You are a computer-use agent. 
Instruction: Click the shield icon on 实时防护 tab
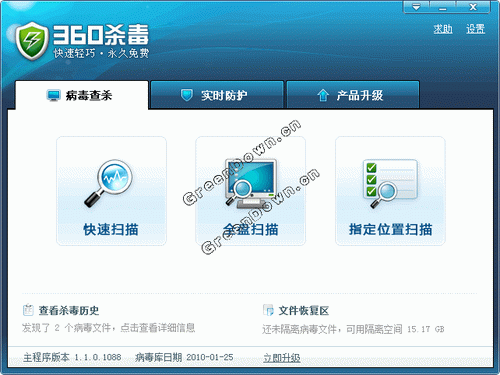187,95
